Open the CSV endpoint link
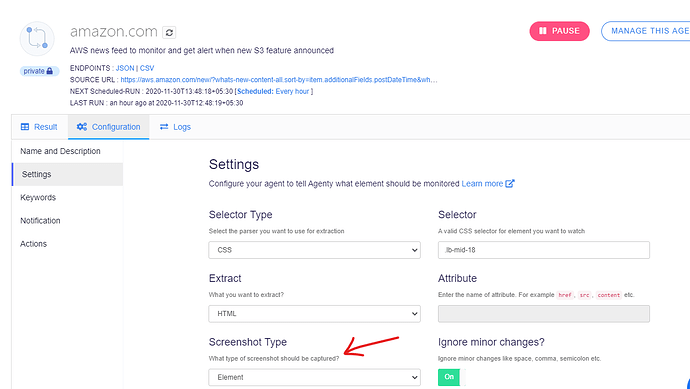Image resolution: width=690 pixels, height=389 pixels. coord(147,68)
